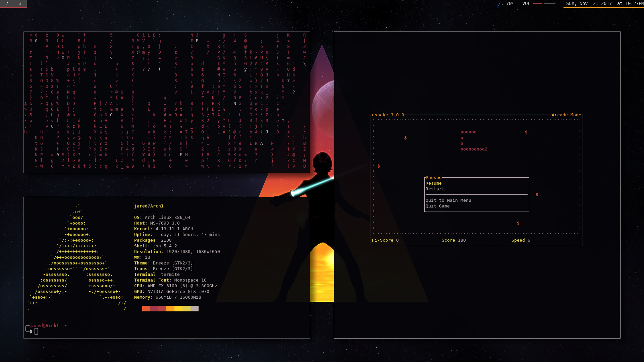Click the Hi-Score 0 readout
644x362 pixels.
[385, 240]
